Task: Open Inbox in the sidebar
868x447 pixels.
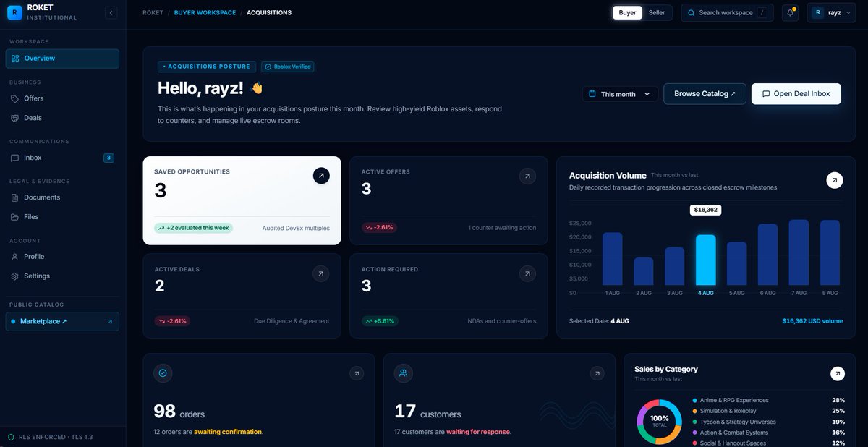Action: point(62,158)
